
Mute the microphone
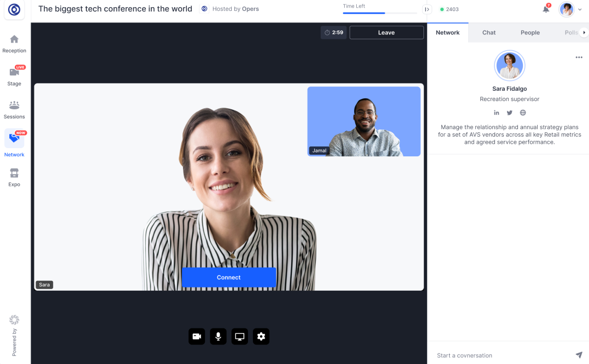pos(218,336)
